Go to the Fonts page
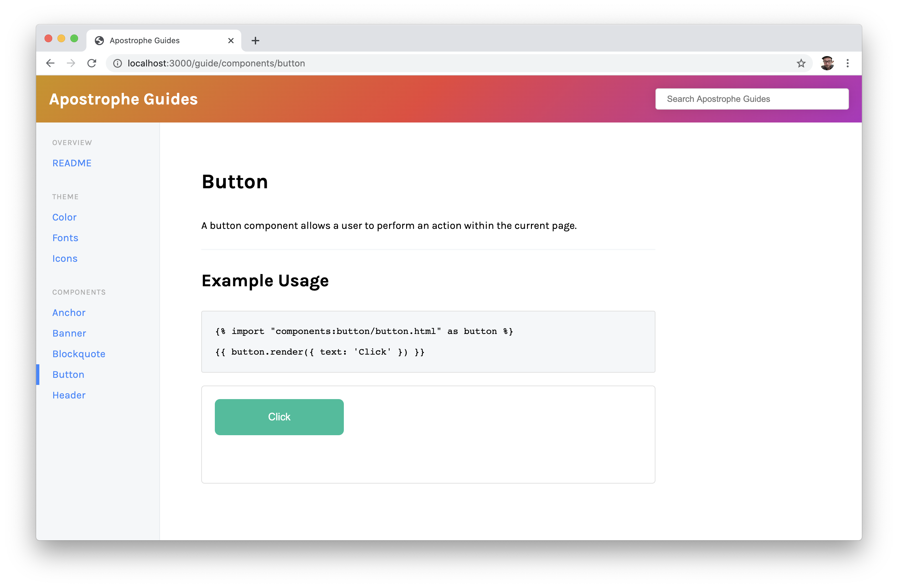The width and height of the screenshot is (898, 588). coord(65,238)
